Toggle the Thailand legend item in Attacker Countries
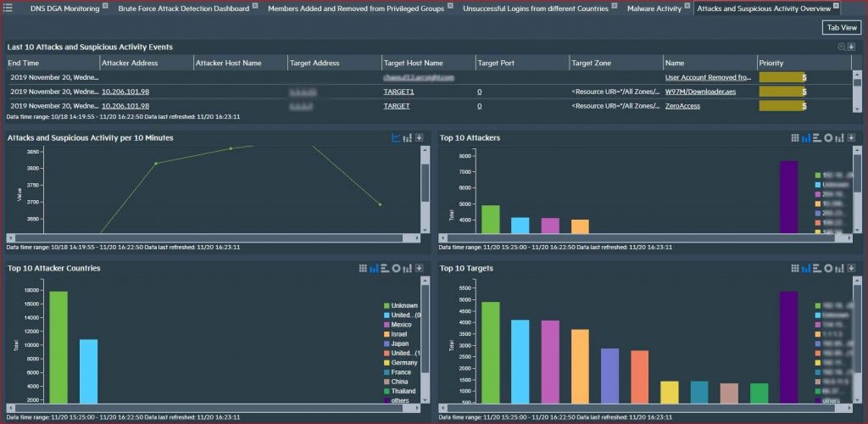Screen dimensions: 868x424 pos(403,391)
